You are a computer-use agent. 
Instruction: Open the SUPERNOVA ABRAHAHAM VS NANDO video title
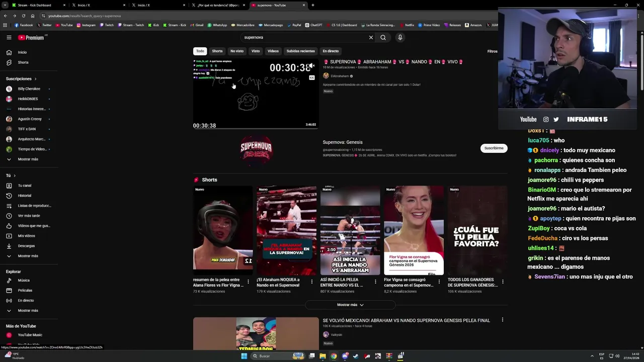[x=393, y=62]
